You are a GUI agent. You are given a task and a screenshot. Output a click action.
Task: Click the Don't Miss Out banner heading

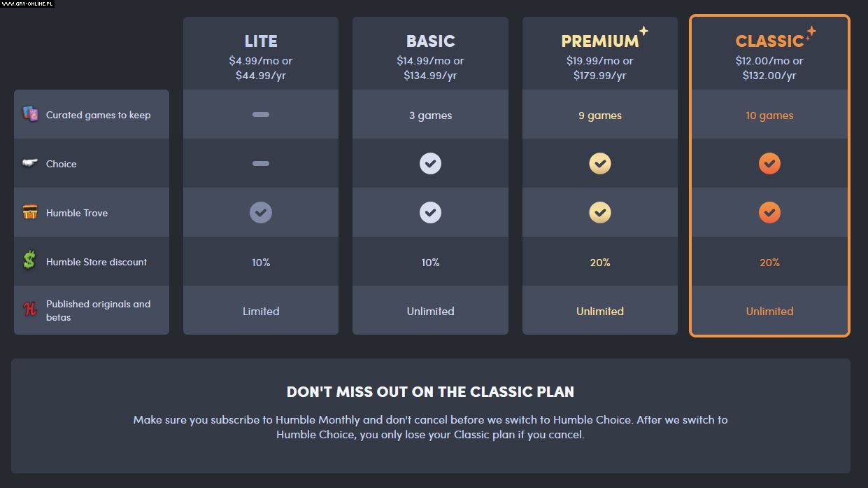(x=430, y=392)
